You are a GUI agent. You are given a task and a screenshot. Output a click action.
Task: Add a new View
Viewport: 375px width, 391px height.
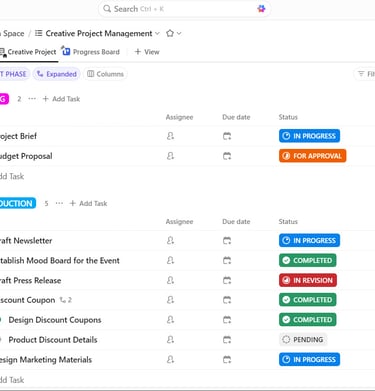click(147, 52)
